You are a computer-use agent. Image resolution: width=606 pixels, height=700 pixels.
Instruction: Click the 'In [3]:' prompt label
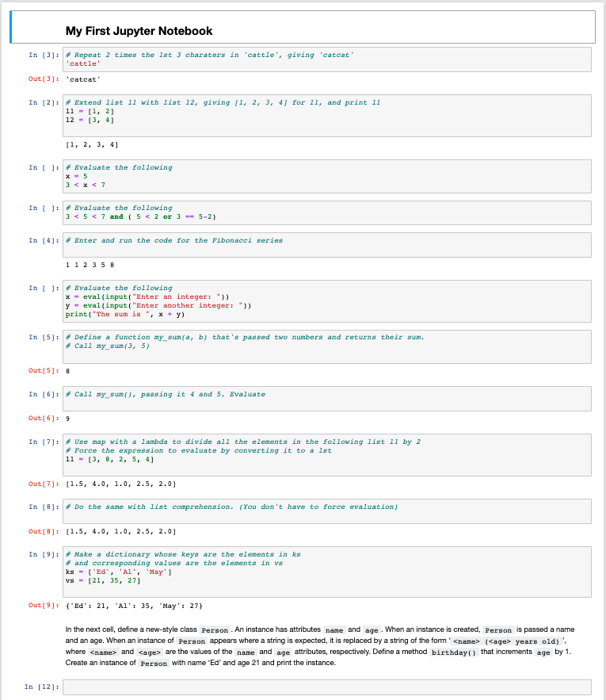44,55
